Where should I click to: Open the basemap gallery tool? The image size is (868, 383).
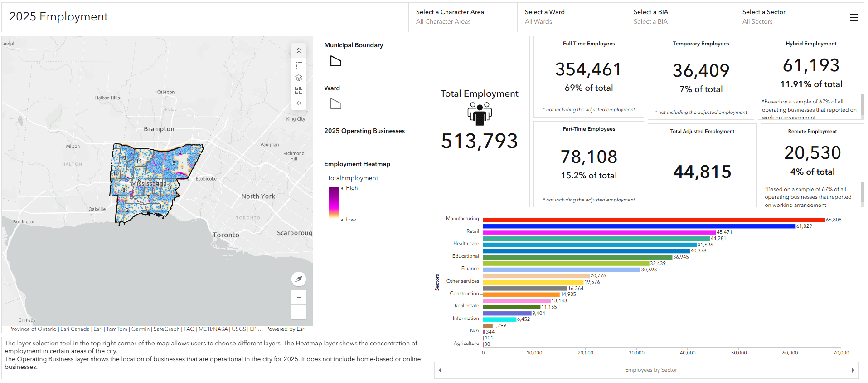click(x=299, y=90)
